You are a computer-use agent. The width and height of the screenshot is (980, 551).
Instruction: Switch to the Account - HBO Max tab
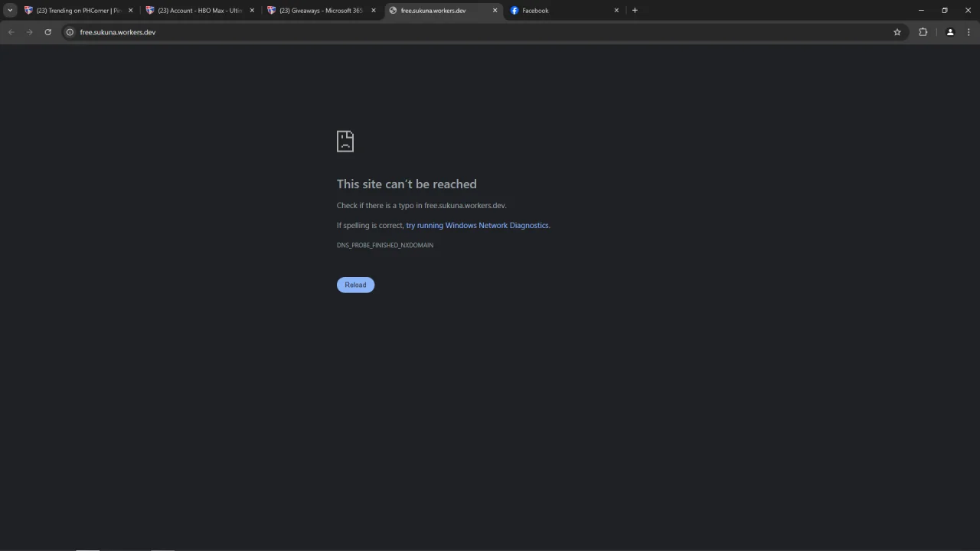point(201,11)
